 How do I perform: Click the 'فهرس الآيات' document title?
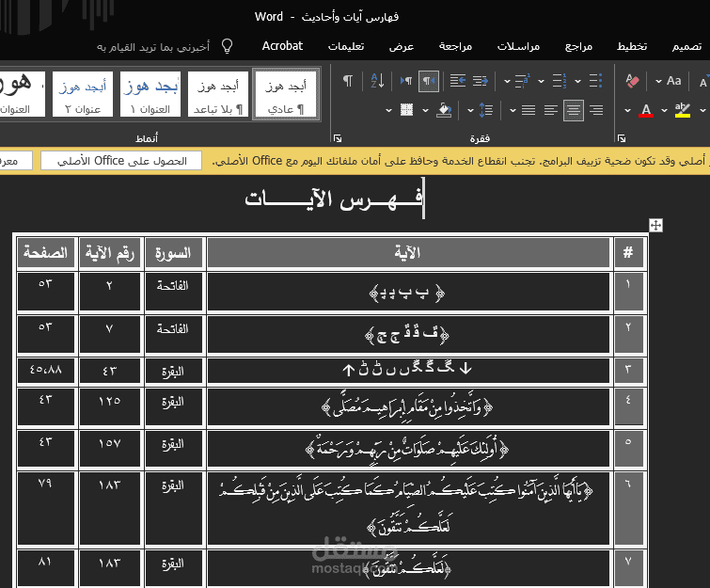[x=334, y=199]
